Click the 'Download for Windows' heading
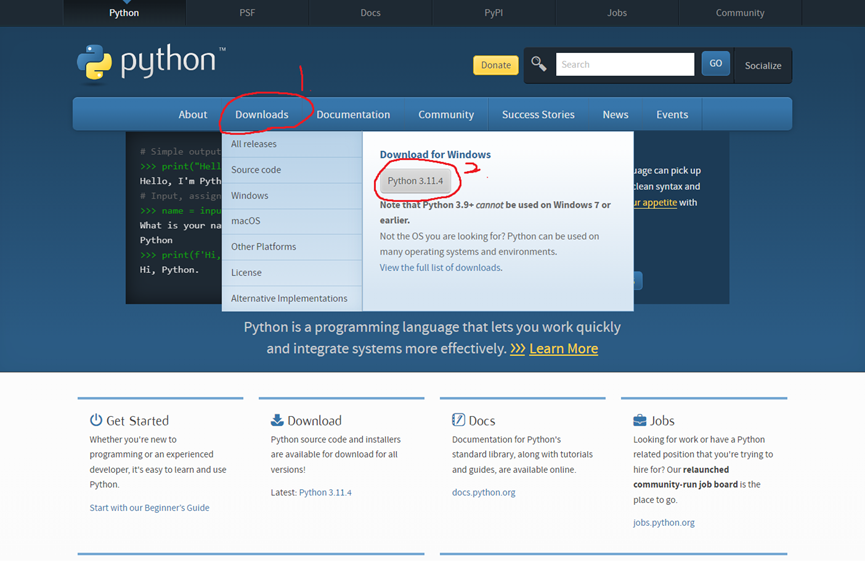This screenshot has height=562, width=865. (x=435, y=154)
